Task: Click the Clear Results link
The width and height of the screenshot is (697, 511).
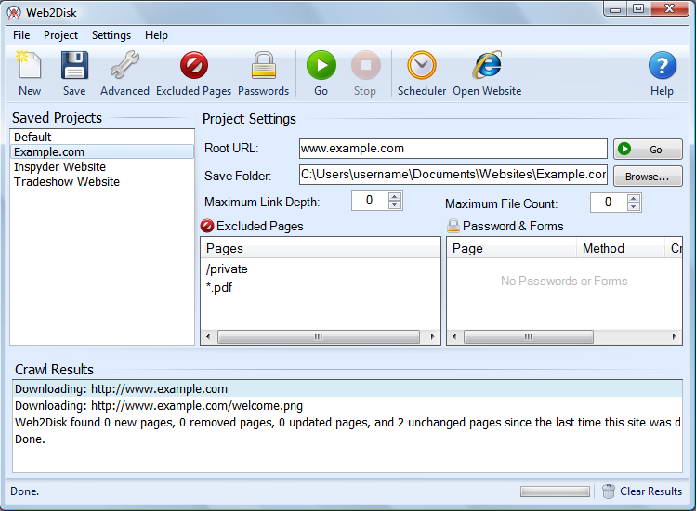Action: tap(651, 491)
